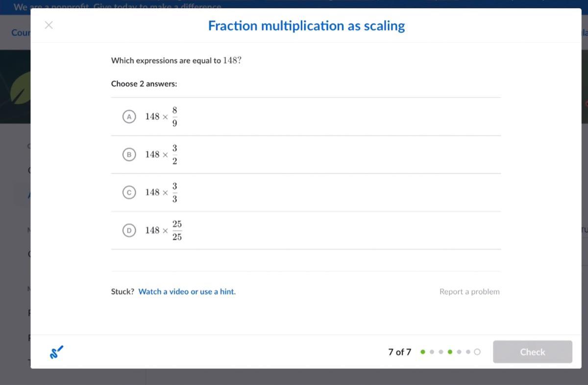Screen dimensions: 588x385
Task: Click the third progress dot (gray)
Action: (441, 352)
